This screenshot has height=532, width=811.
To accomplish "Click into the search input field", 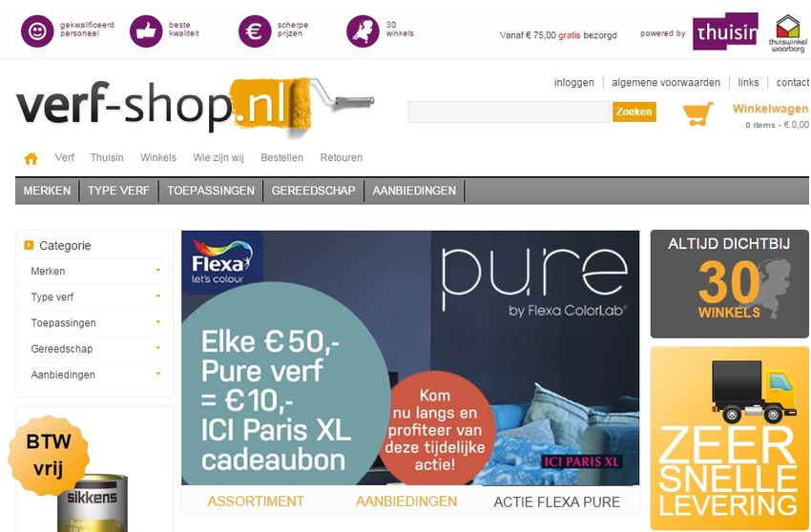I will point(509,113).
